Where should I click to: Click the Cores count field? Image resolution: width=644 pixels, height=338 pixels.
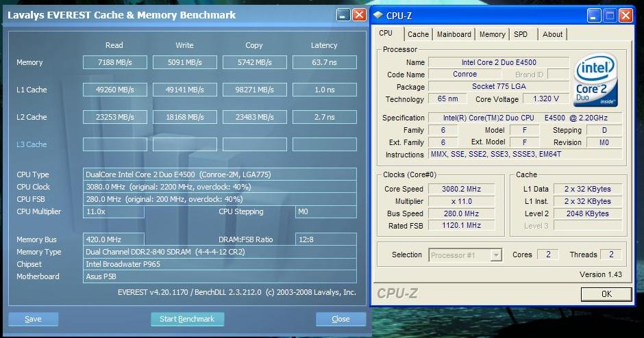548,255
